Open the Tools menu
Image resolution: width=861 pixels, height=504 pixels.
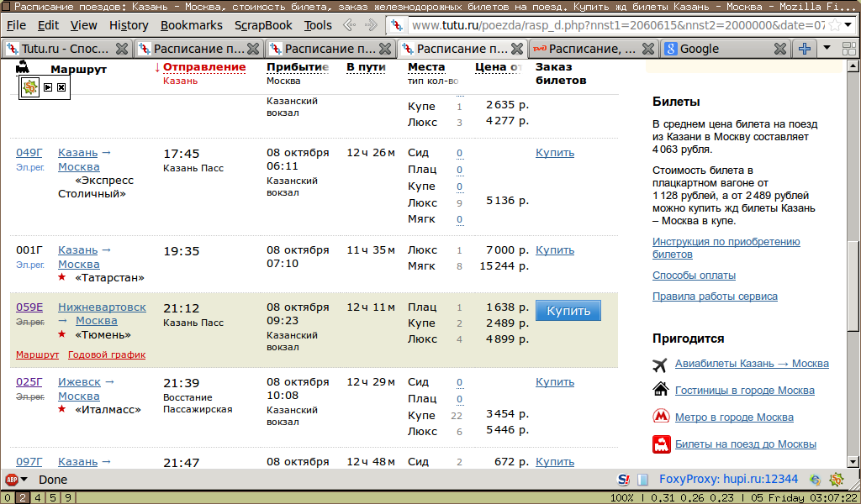[x=318, y=25]
